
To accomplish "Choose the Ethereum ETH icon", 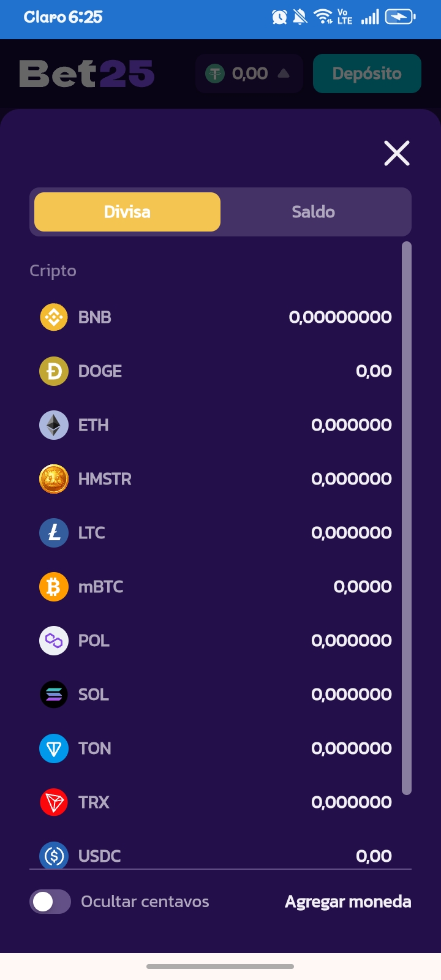I will [x=54, y=425].
